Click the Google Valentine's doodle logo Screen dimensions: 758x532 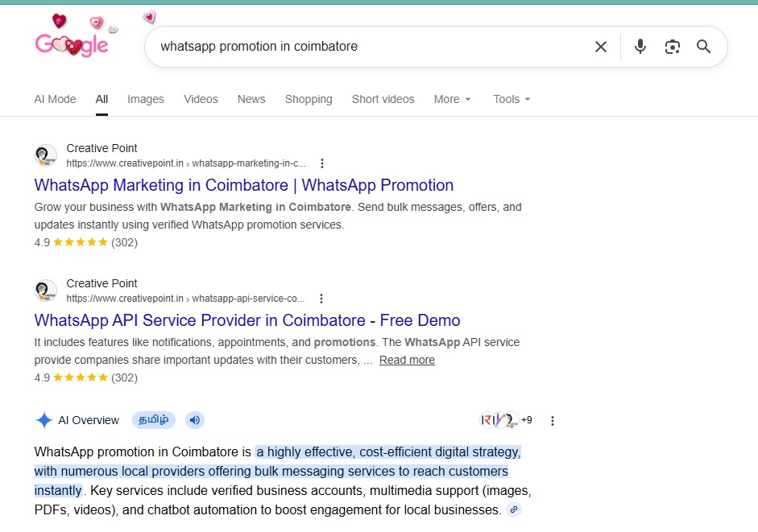72,42
